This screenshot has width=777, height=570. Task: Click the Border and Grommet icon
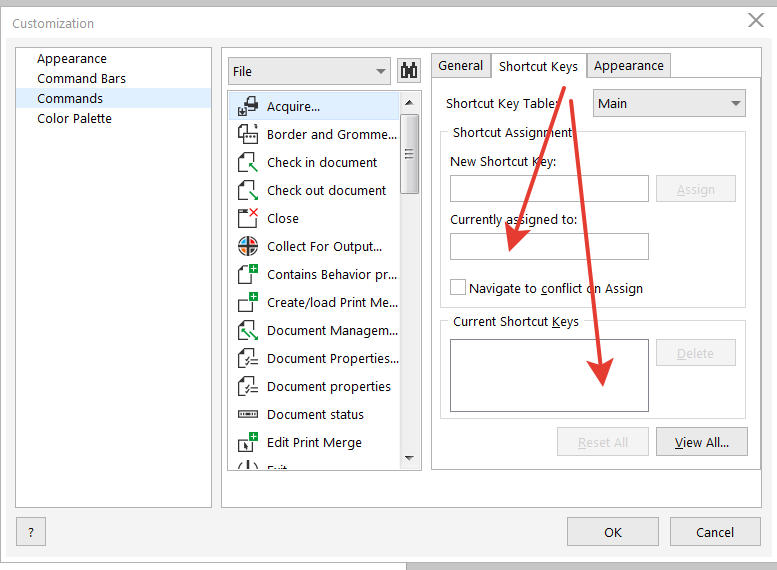pyautogui.click(x=248, y=134)
